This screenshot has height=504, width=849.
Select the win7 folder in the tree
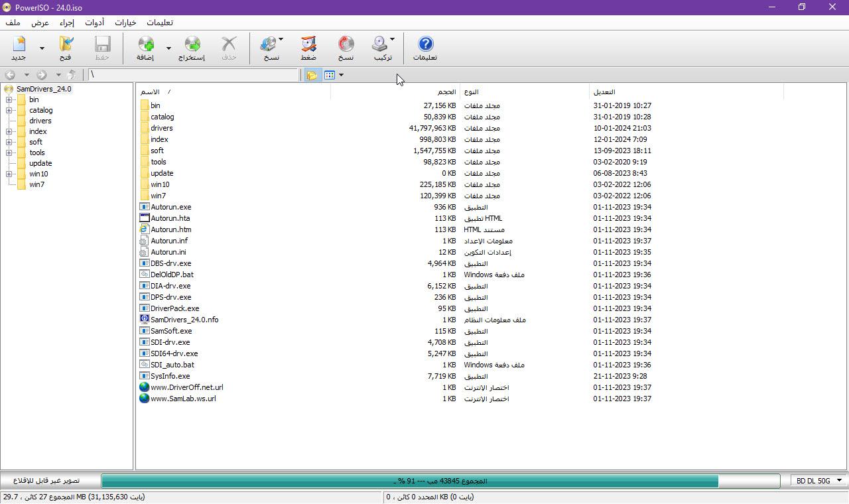(x=36, y=184)
